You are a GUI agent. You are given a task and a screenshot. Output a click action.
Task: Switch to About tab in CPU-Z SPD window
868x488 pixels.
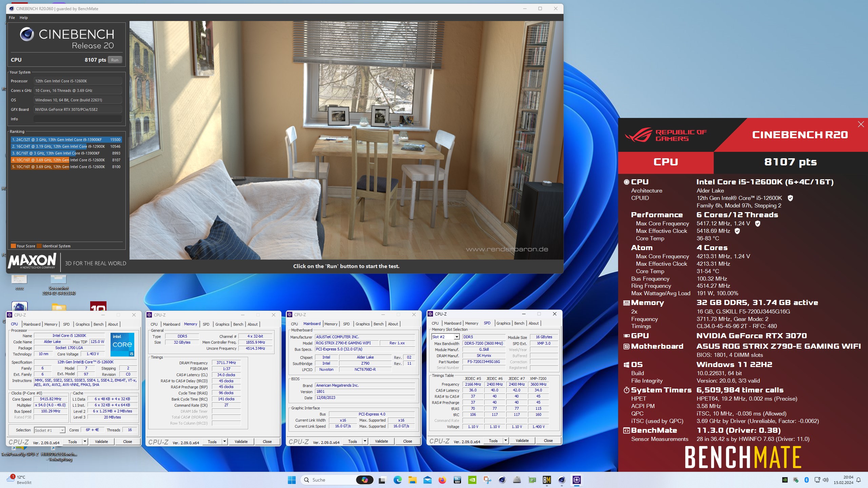click(x=534, y=323)
